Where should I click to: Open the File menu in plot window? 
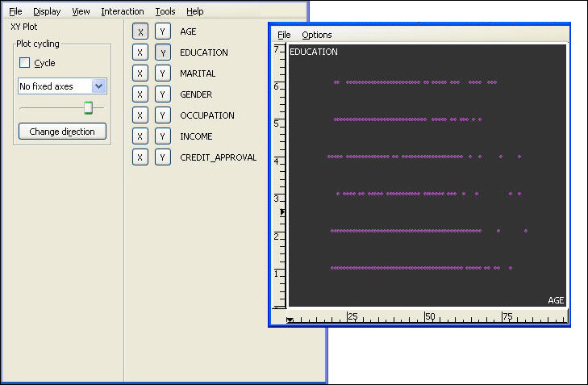[x=284, y=35]
